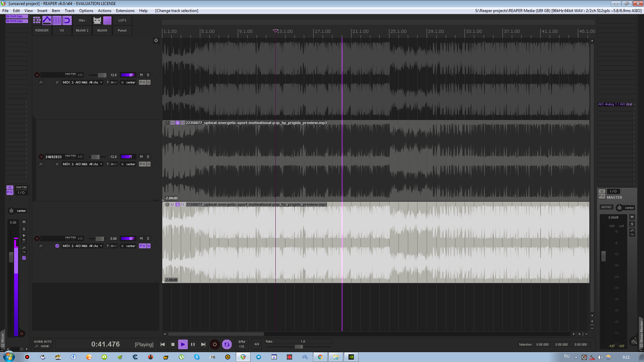Open the Track menu
This screenshot has width=644, height=362.
coord(69,11)
